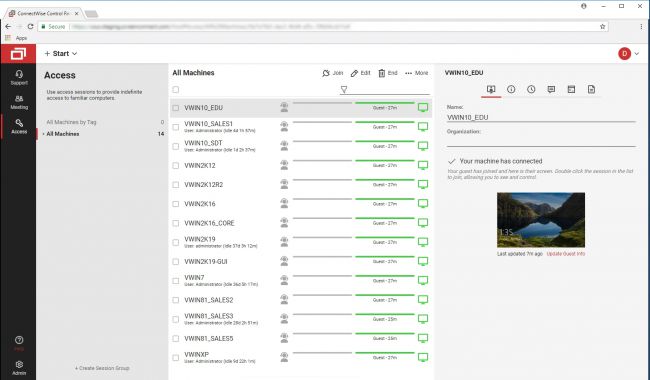Image resolution: width=650 pixels, height=380 pixels.
Task: Click Update Guest Info link
Action: tap(565, 254)
